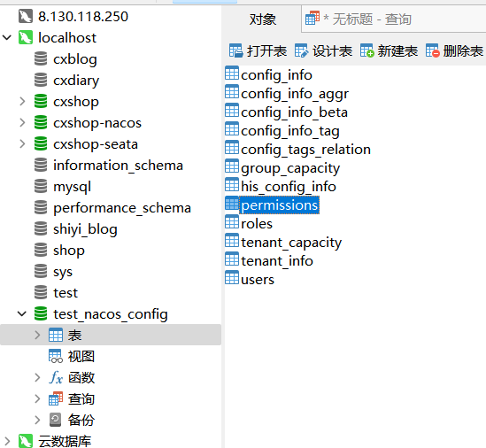
Task: Click the 函数 fx functions icon
Action: point(56,377)
